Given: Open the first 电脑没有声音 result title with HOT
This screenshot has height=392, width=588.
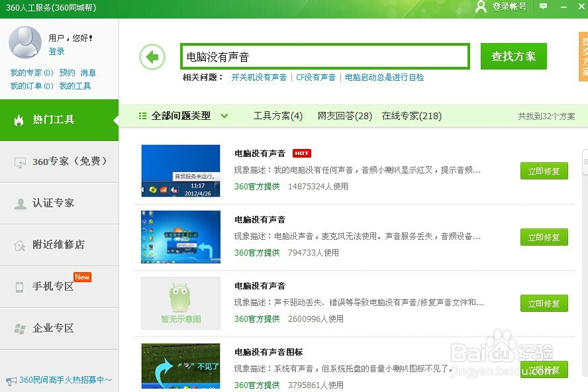Looking at the screenshot, I should click(260, 154).
